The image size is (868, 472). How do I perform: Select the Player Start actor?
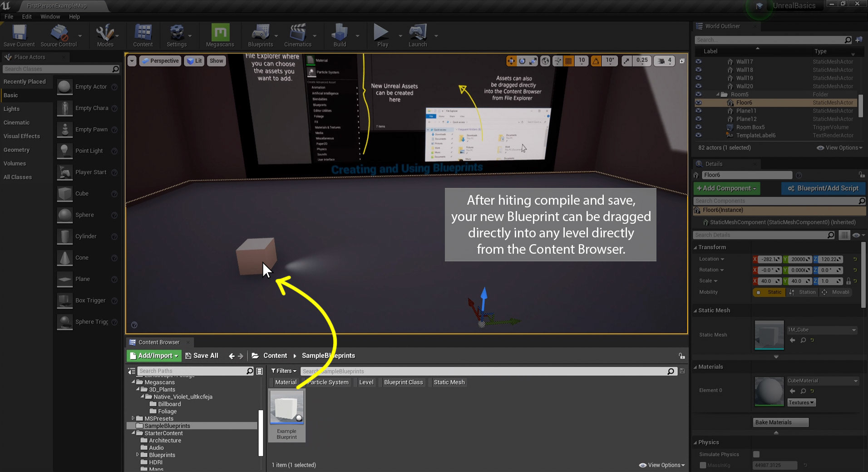pyautogui.click(x=87, y=172)
